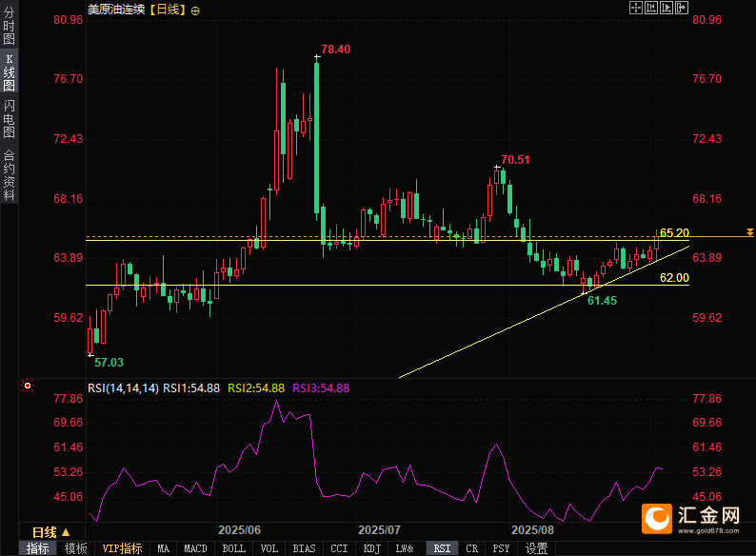Image resolution: width=756 pixels, height=556 pixels.
Task: Click the jump-to-start chart icon
Action: pyautogui.click(x=651, y=8)
